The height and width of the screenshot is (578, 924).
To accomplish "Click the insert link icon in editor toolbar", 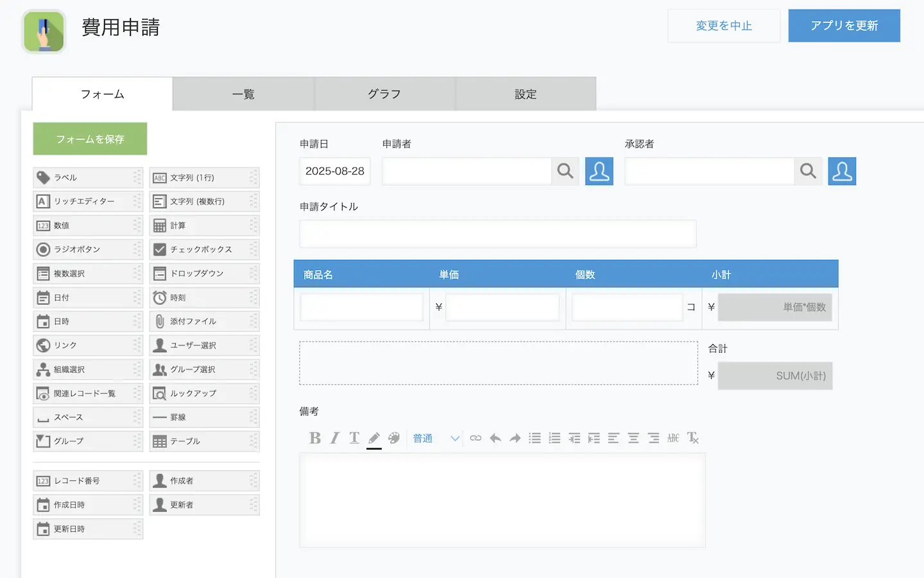I will tap(475, 438).
